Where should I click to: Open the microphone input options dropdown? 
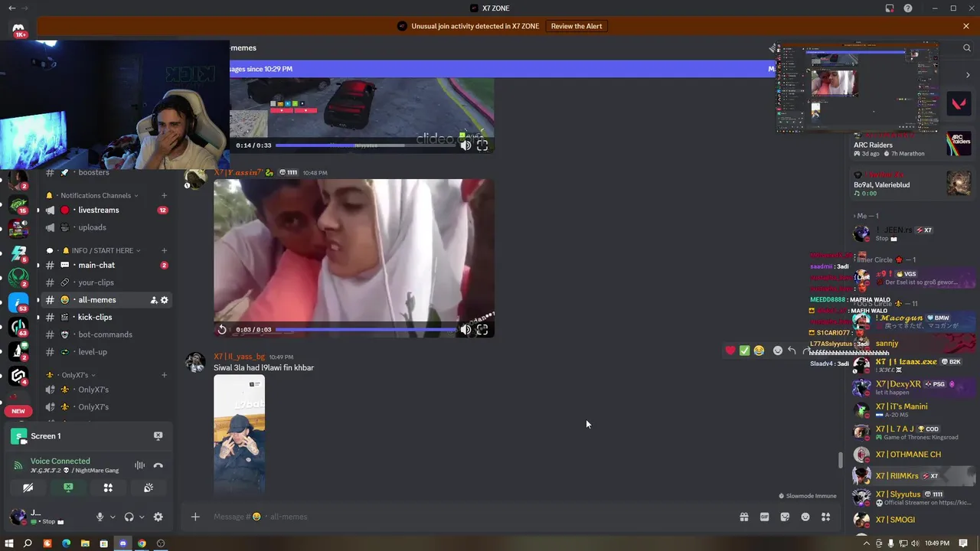pos(113,517)
